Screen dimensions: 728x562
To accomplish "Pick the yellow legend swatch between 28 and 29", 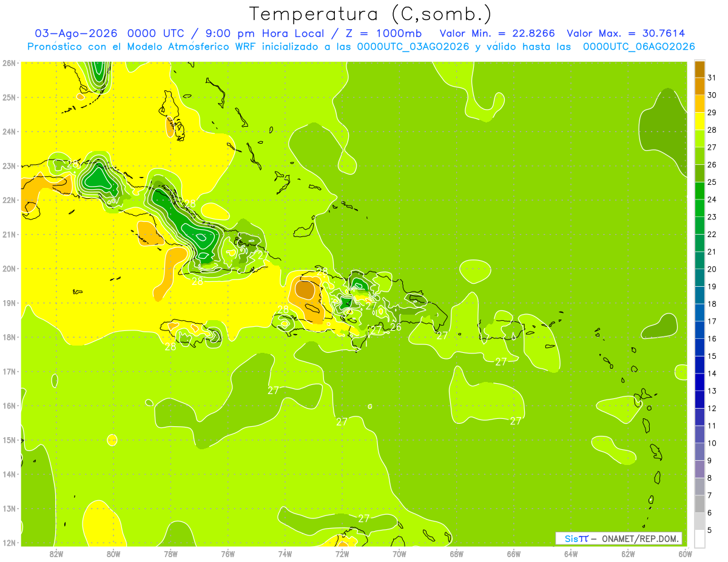I will (699, 121).
